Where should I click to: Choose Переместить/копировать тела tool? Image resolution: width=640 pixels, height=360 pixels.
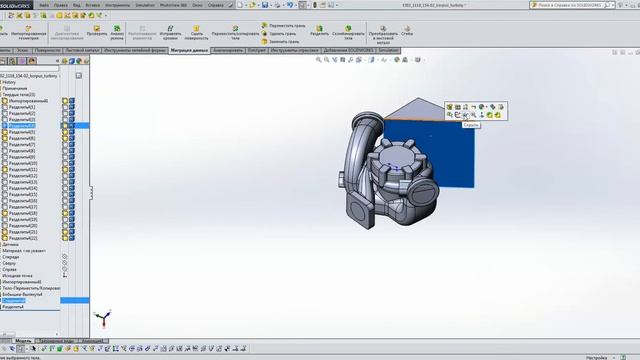pos(235,33)
